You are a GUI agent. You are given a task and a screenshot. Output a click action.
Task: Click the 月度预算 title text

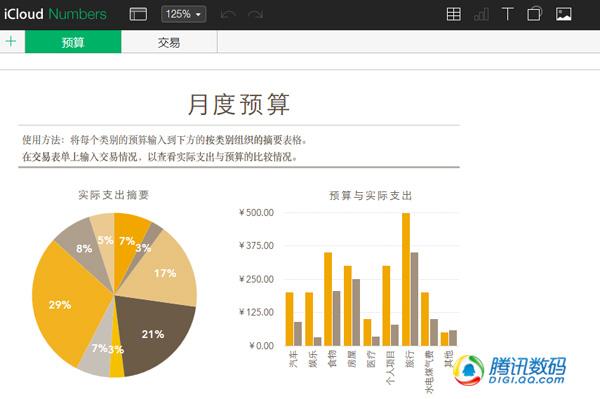[239, 104]
